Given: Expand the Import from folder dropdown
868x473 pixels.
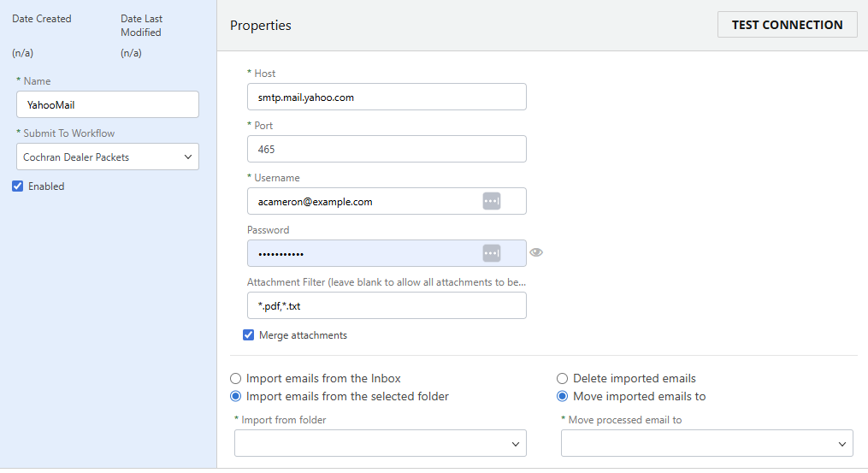Looking at the screenshot, I should [x=380, y=443].
